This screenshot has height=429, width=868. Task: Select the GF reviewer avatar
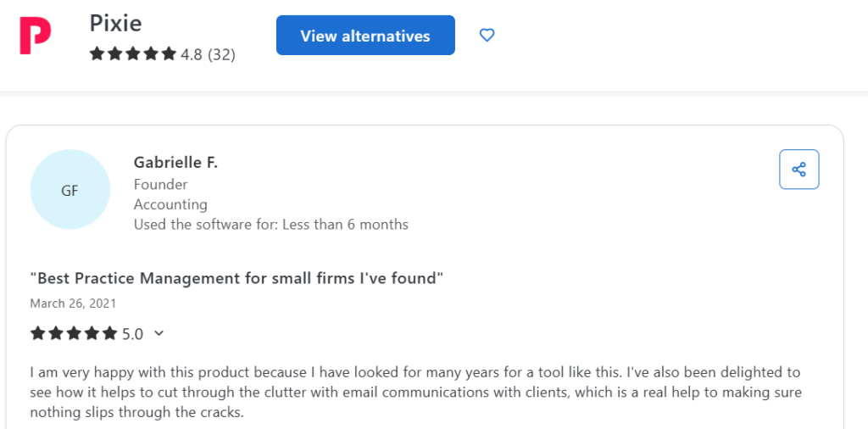click(70, 190)
